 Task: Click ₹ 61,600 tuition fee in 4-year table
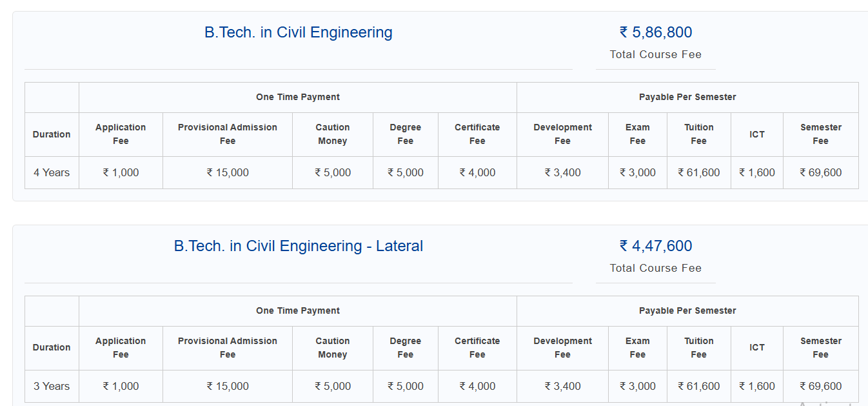click(x=698, y=172)
